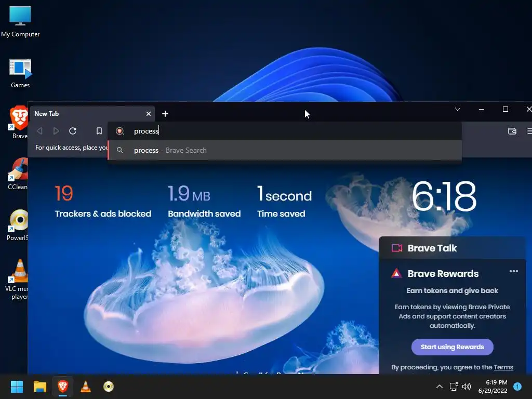Minimize the Brave window

click(x=482, y=109)
